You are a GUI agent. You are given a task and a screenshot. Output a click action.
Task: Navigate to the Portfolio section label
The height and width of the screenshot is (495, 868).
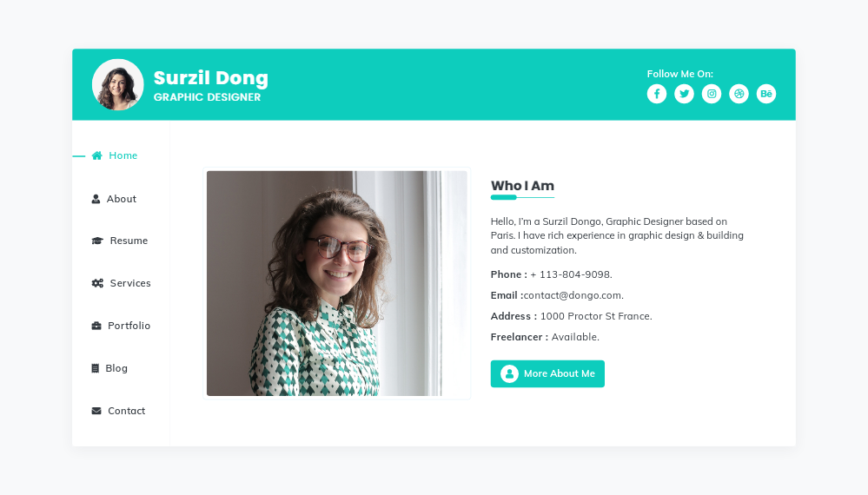[129, 326]
